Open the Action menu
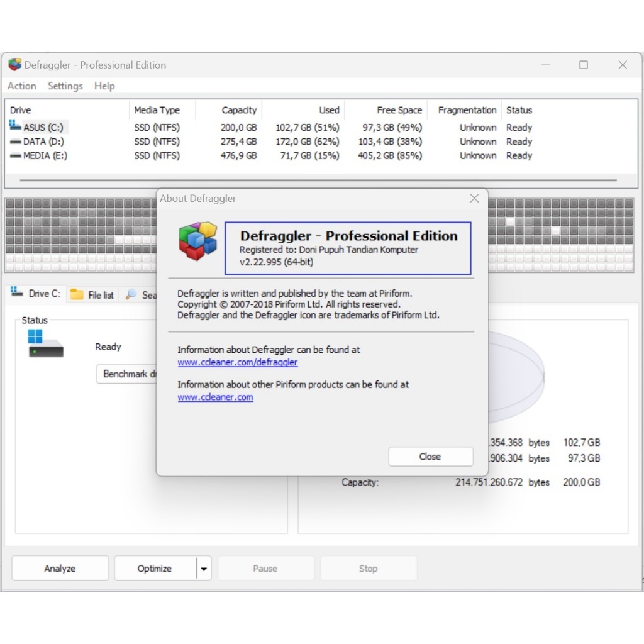 click(x=22, y=86)
